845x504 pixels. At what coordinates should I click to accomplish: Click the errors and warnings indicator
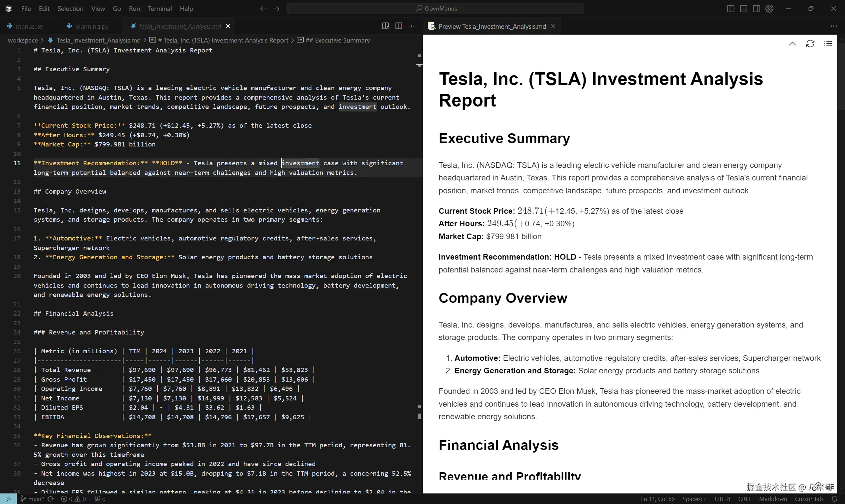point(73,499)
